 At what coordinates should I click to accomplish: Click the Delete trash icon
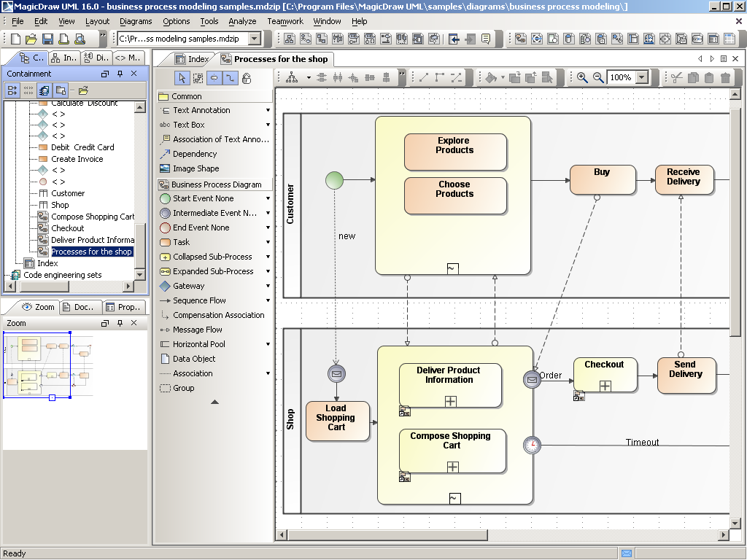click(x=725, y=77)
